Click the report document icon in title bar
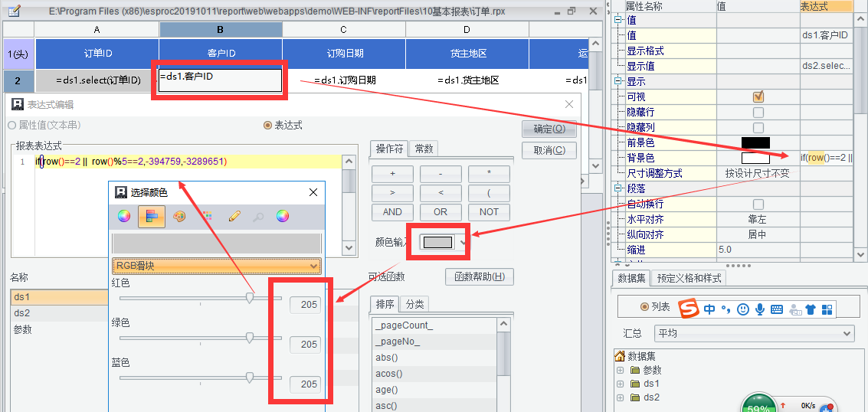 pos(15,11)
